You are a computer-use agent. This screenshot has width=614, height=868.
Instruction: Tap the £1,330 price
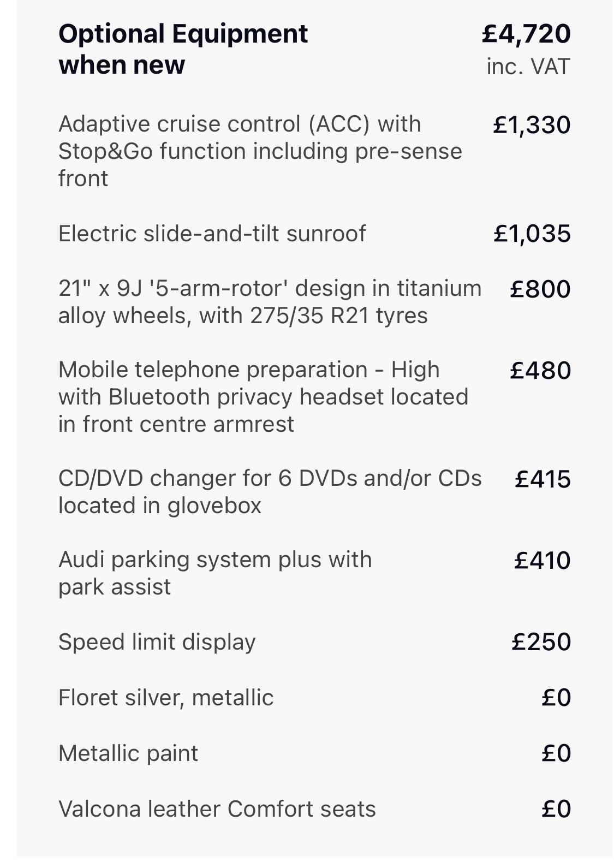[532, 125]
